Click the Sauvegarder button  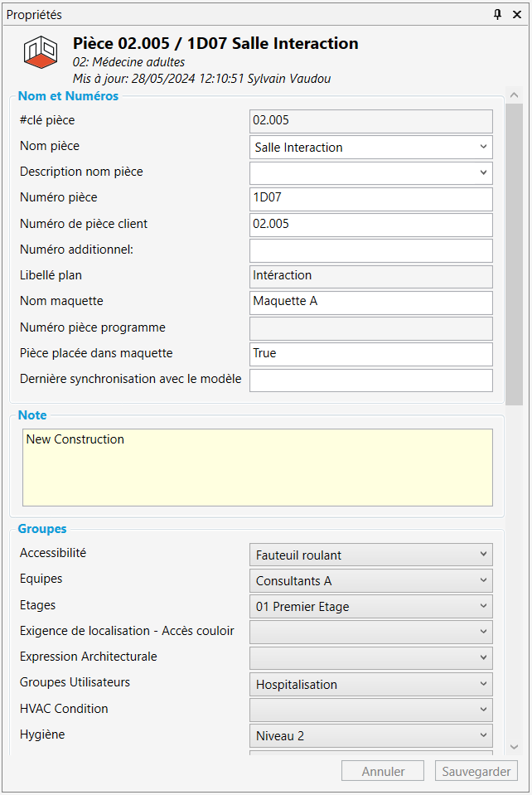476,771
